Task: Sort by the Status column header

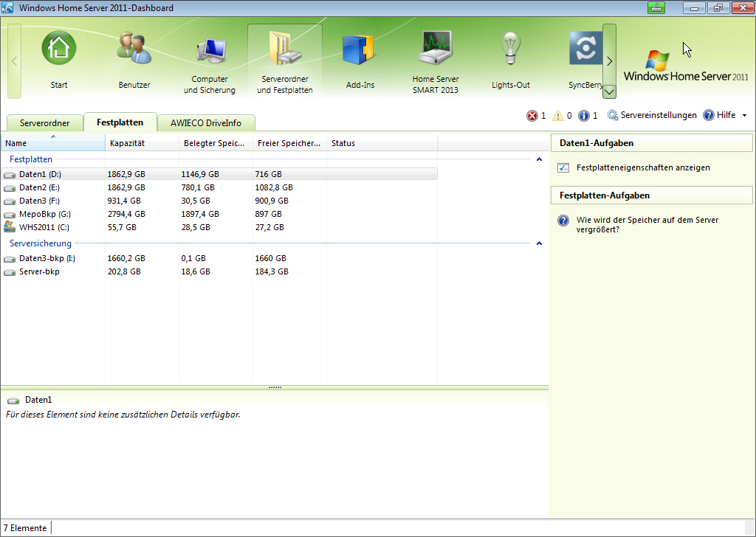Action: (x=382, y=143)
